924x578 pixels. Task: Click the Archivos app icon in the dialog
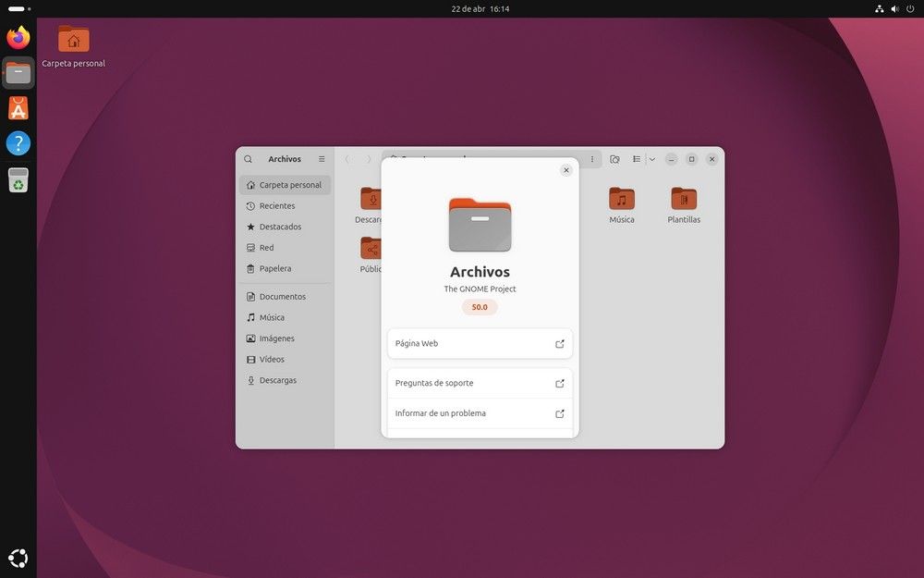(x=480, y=226)
